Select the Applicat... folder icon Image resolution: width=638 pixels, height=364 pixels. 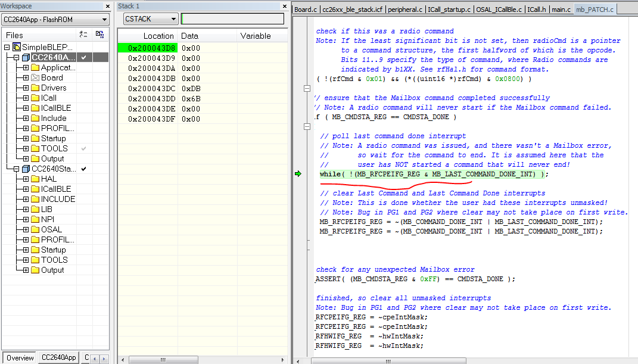coord(35,67)
